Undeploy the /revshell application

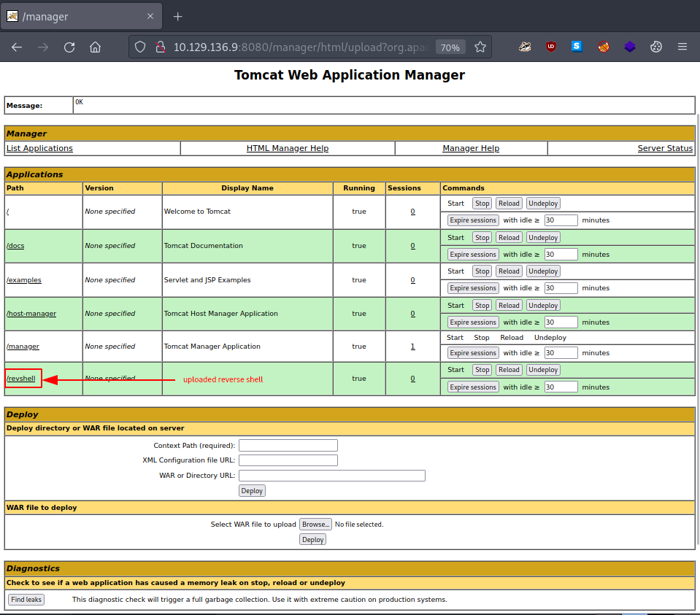pyautogui.click(x=542, y=370)
